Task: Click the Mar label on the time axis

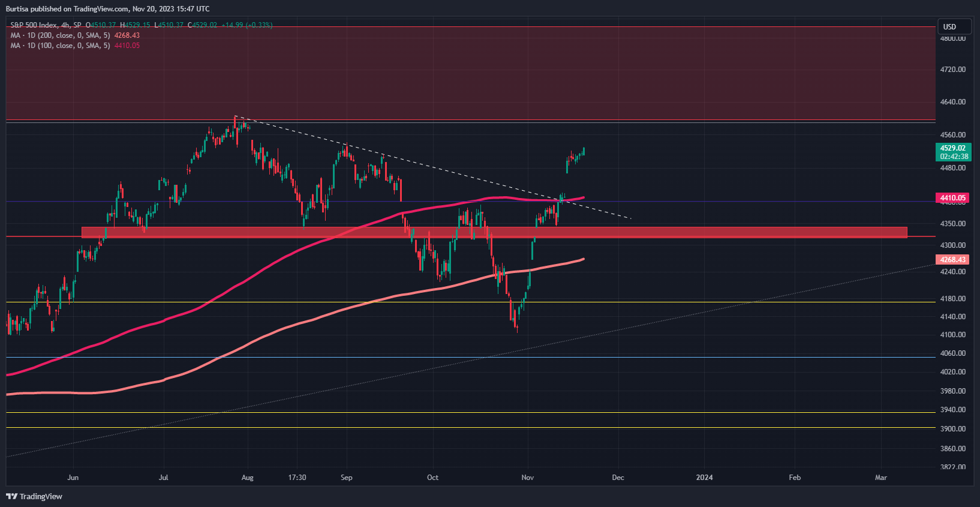Action: [x=880, y=478]
